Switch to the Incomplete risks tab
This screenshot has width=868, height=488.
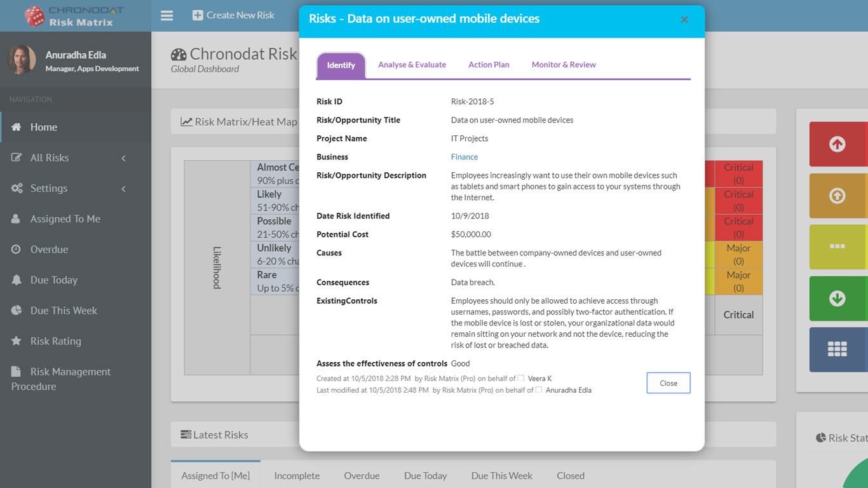(x=297, y=475)
